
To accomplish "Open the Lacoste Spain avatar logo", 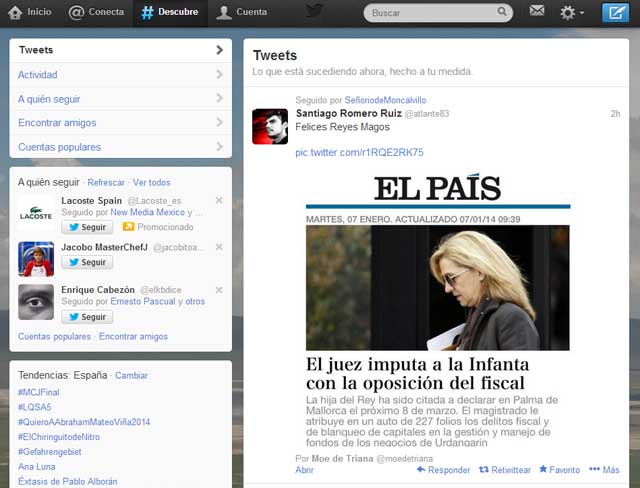I will pos(36,213).
